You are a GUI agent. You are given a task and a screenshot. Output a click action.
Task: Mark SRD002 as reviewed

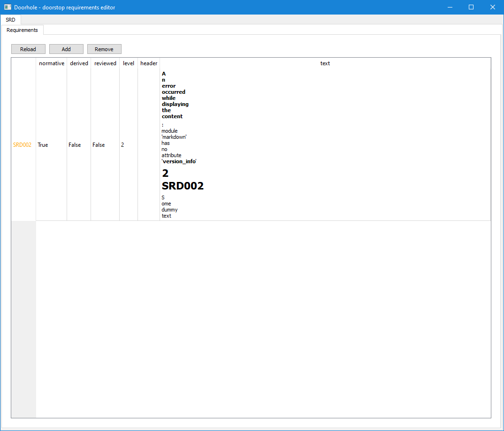click(105, 144)
